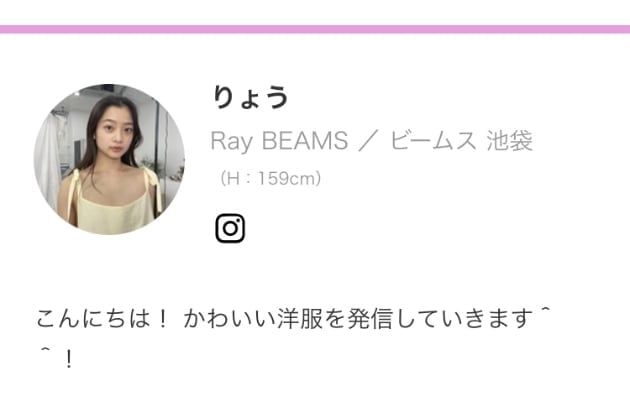The height and width of the screenshot is (402, 630).
Task: Open staff profile from りょう heading
Action: click(x=251, y=97)
